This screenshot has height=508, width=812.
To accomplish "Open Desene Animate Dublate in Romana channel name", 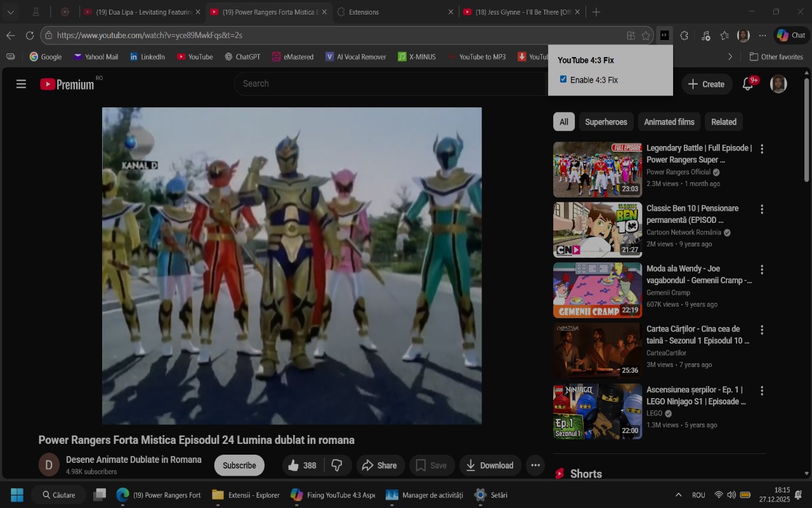I will (x=134, y=460).
